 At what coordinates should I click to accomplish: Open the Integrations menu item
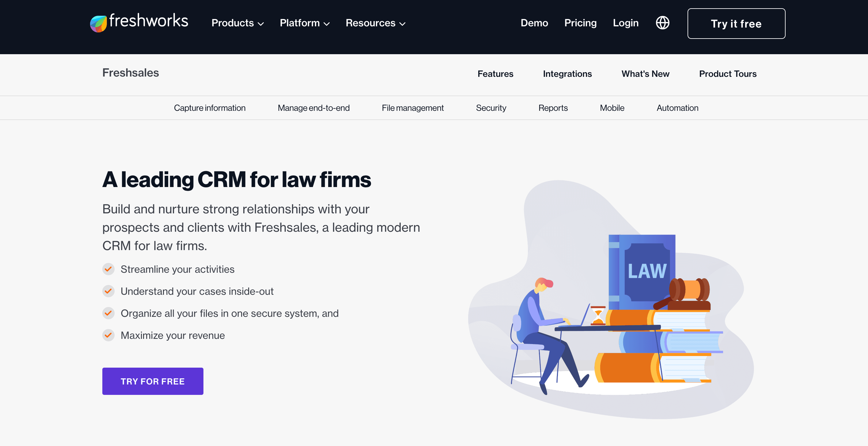point(567,74)
